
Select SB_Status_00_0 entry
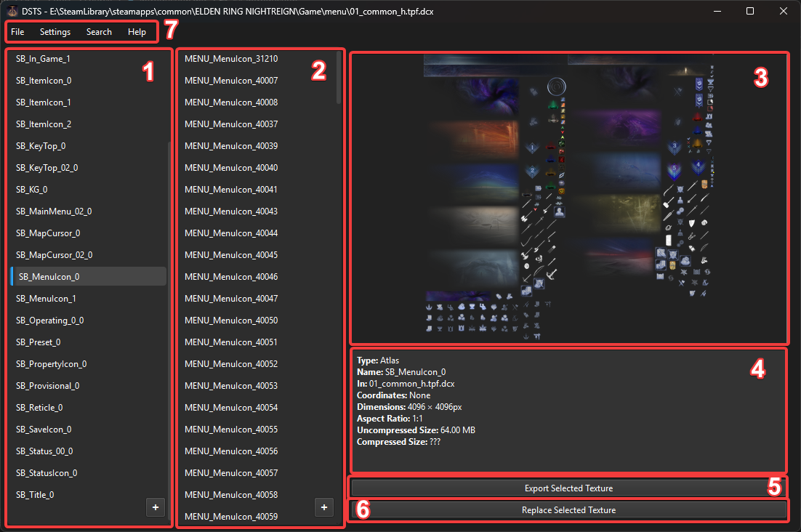[x=89, y=451]
